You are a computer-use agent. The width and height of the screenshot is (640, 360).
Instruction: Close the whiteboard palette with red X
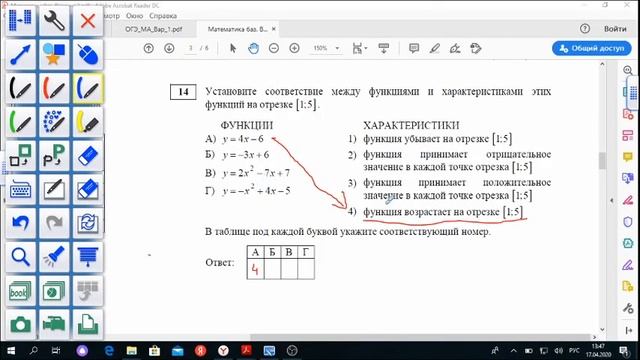[x=88, y=20]
